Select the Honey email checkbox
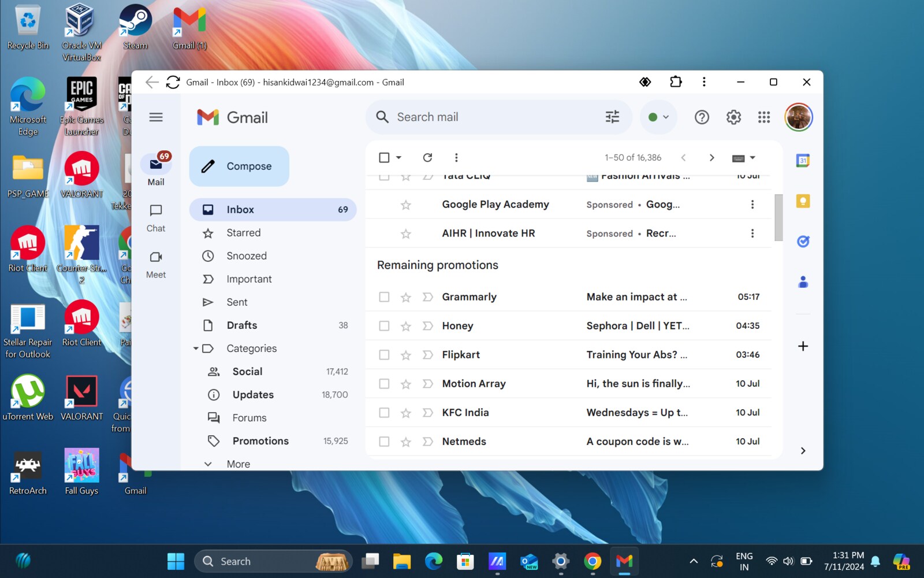 [x=384, y=325]
